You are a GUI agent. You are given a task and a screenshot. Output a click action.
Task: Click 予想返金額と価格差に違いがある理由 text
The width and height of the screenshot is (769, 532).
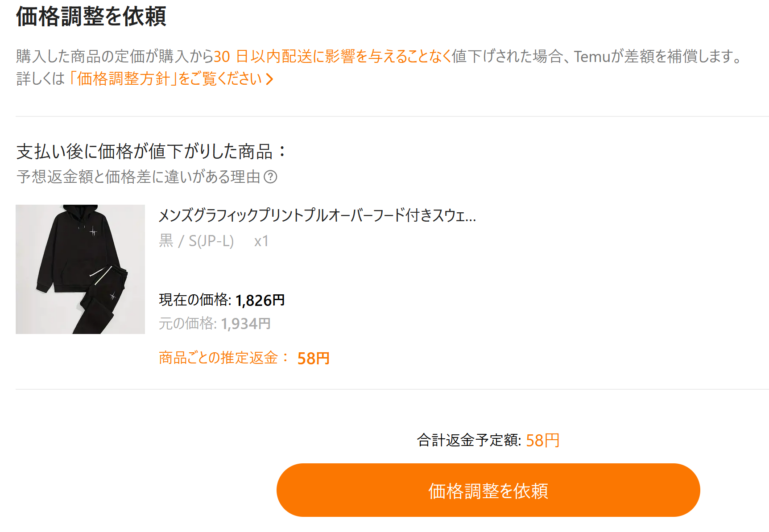tap(138, 177)
